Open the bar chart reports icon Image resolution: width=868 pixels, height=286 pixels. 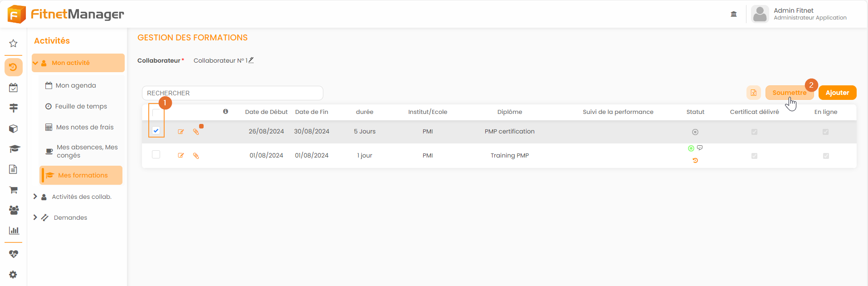[14, 230]
